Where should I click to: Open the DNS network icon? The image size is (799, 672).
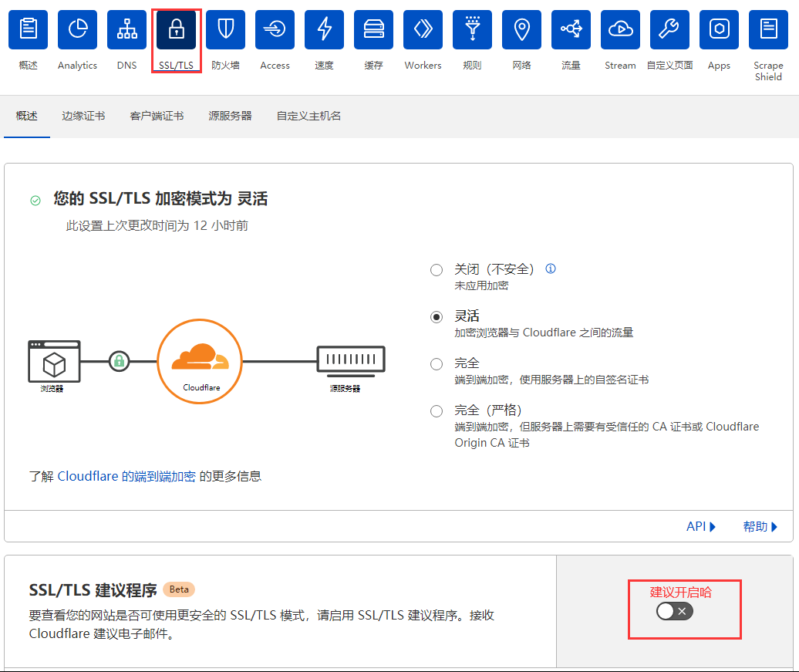coord(127,29)
